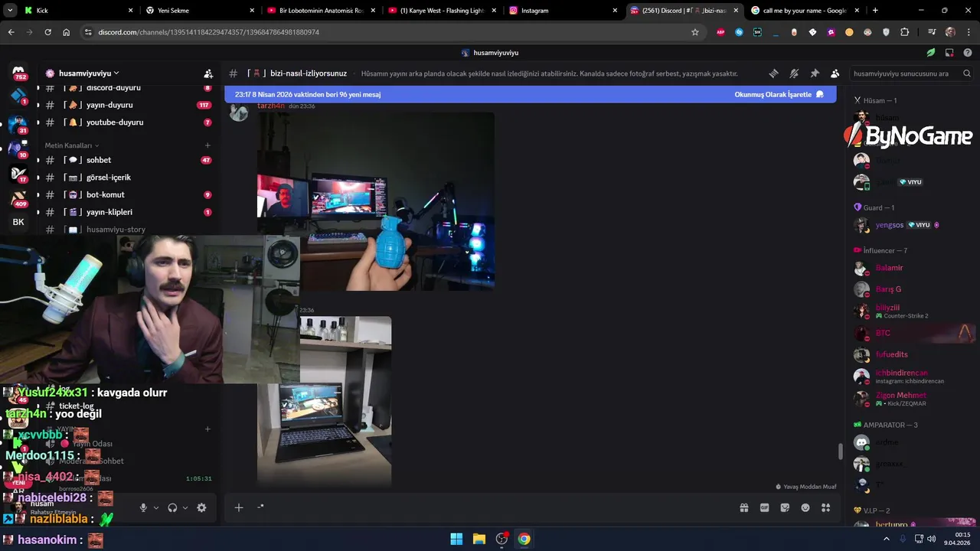Open the apps launcher in the message bar

click(825, 507)
